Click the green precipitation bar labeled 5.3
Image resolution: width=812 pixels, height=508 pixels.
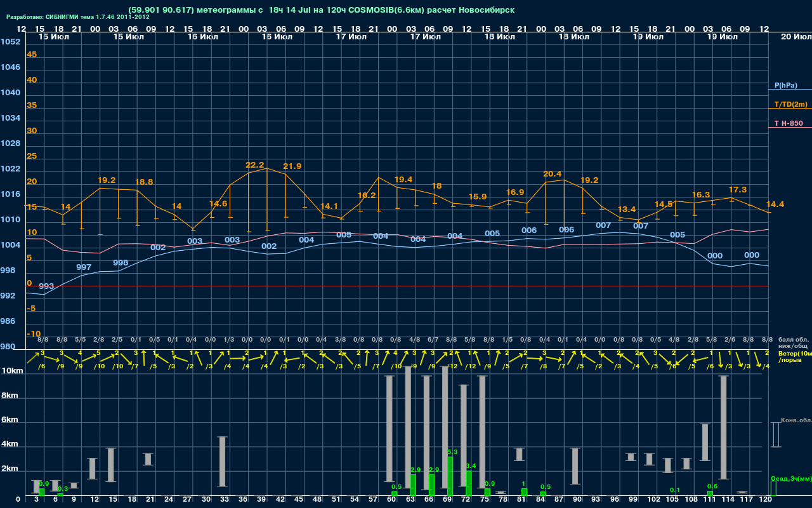click(450, 476)
